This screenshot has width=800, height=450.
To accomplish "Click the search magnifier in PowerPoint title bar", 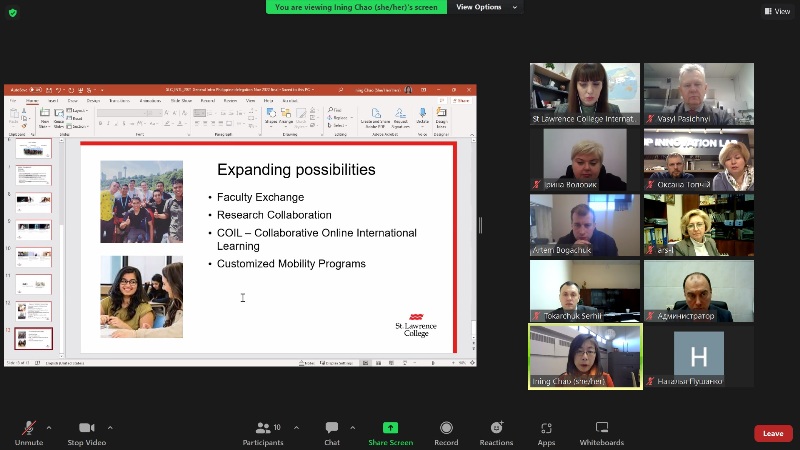I will [340, 90].
